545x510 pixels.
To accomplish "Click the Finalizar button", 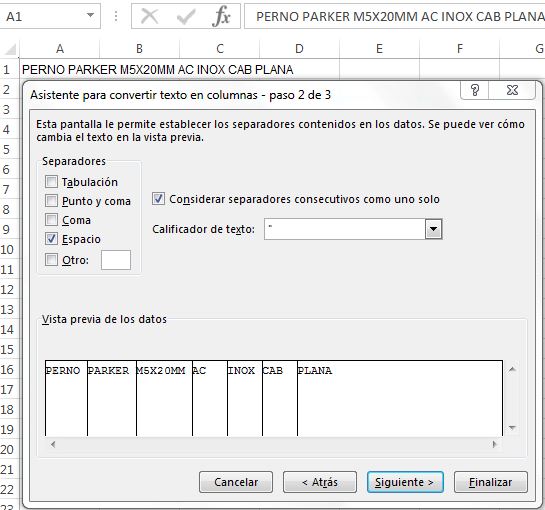I will (491, 482).
